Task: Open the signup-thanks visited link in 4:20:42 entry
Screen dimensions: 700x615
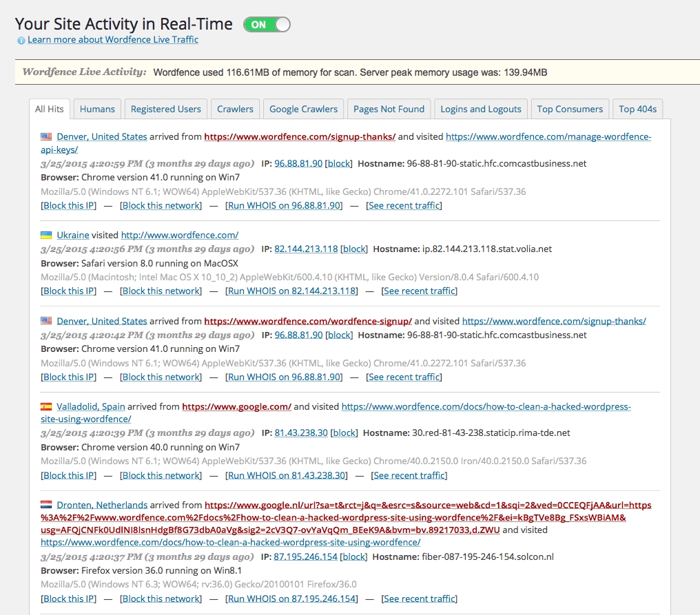Action: 554,321
